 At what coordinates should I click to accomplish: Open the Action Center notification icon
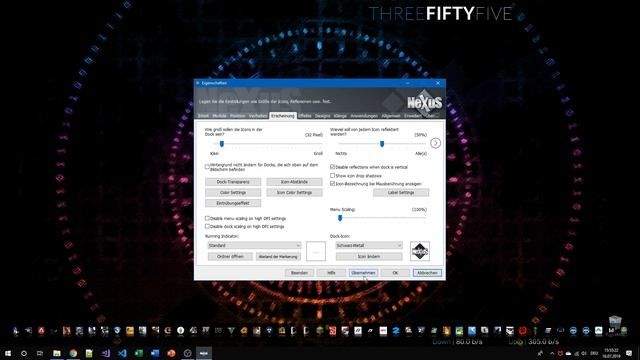[629, 353]
